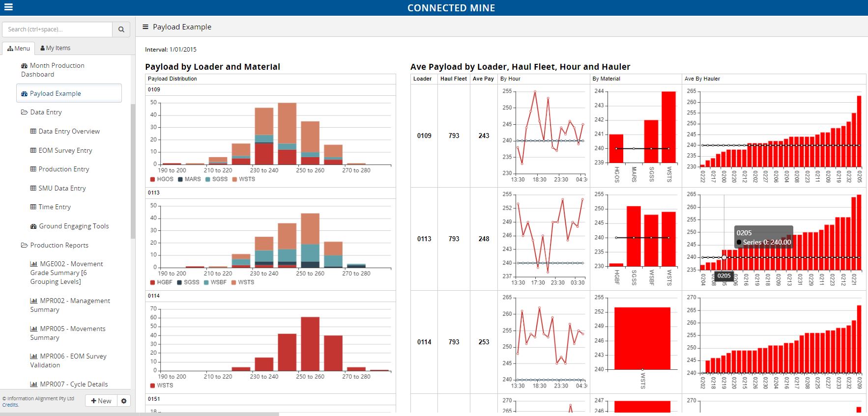Toggle HGOS legend swatch in chart 0109
The image size is (868, 416).
coord(152,179)
